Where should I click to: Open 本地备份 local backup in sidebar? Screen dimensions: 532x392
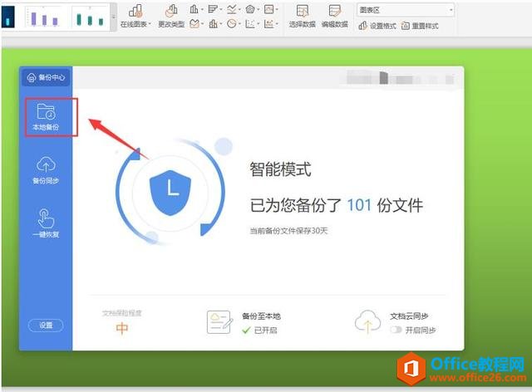46,117
